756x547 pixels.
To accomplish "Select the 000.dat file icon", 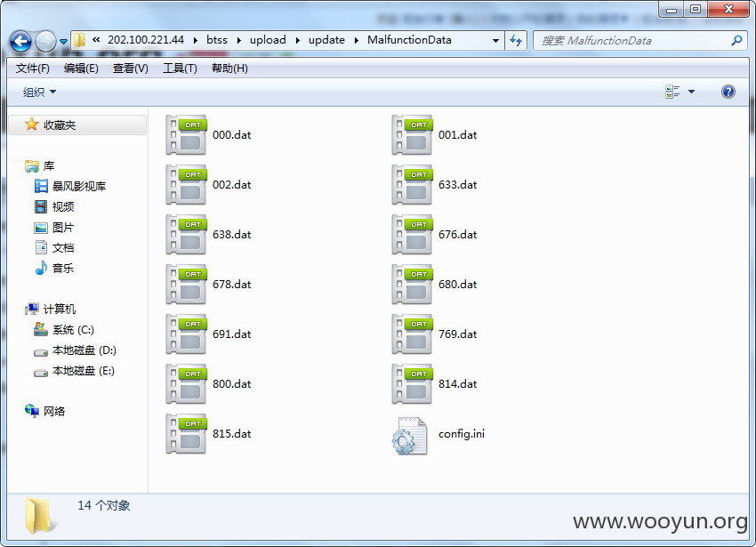I will coord(186,134).
